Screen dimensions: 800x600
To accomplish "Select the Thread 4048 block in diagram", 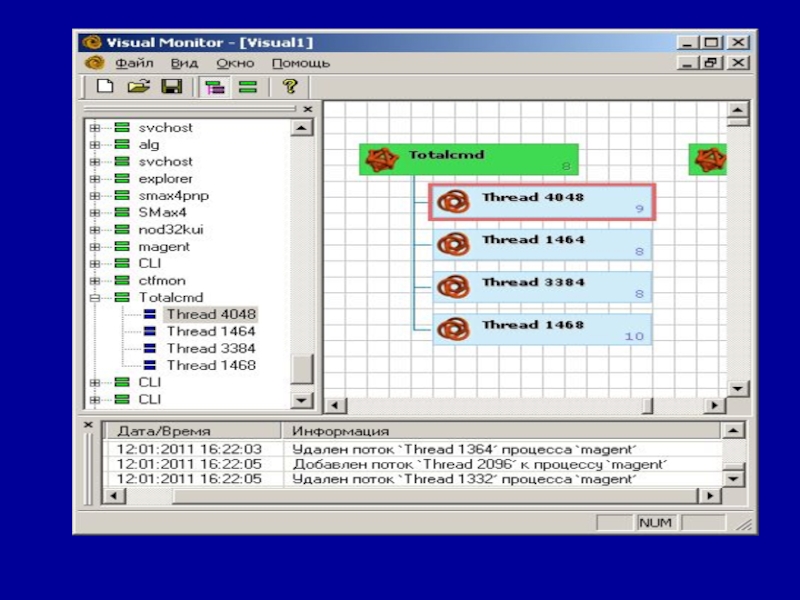I will point(542,202).
